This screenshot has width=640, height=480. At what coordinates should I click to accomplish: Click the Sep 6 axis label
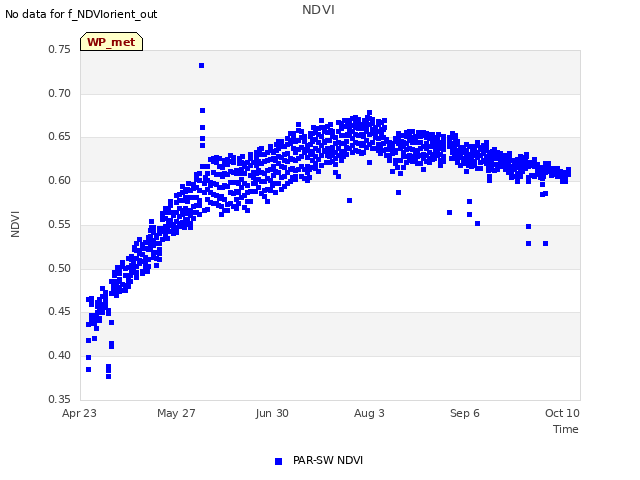[x=465, y=413]
